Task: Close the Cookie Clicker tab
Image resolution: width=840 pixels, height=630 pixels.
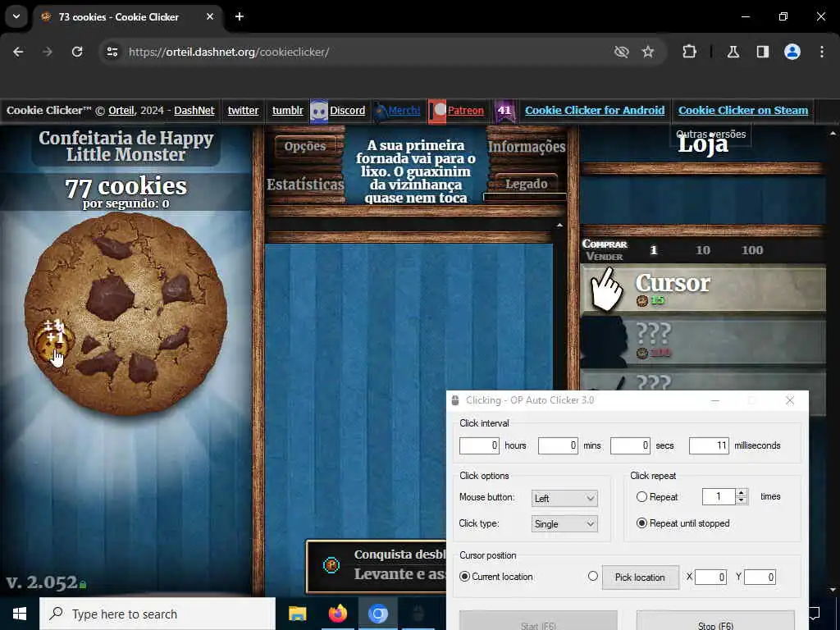Action: tap(210, 16)
